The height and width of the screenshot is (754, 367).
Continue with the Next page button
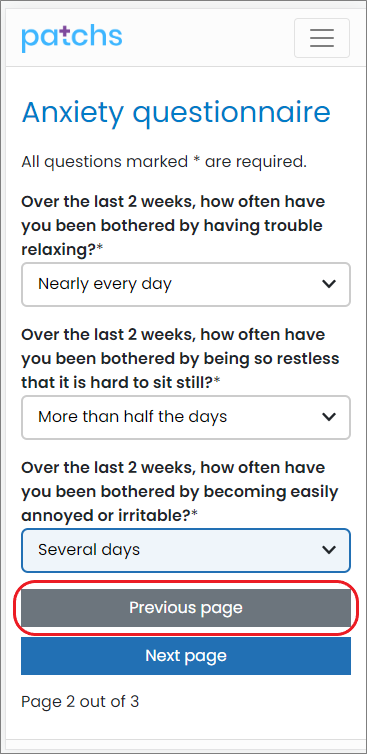pos(186,656)
